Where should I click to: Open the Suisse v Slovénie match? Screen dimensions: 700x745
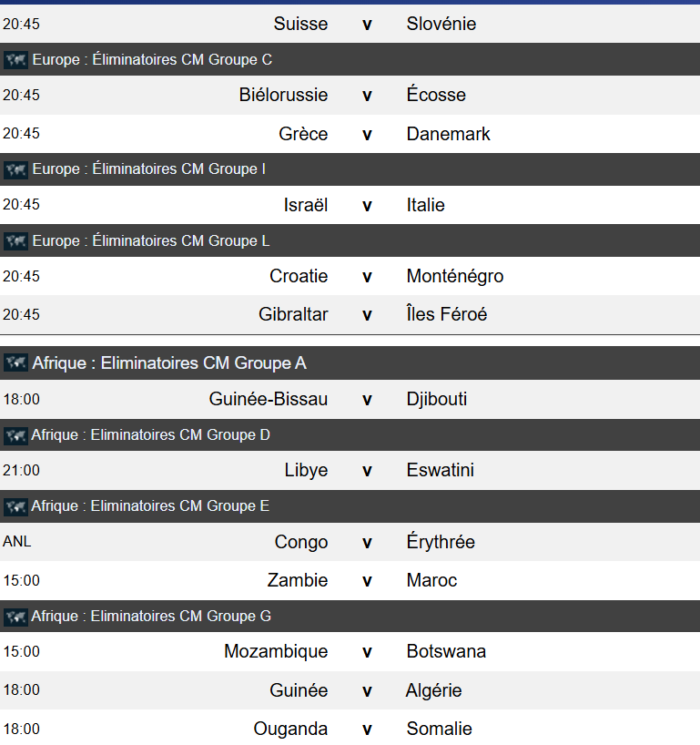[367, 24]
